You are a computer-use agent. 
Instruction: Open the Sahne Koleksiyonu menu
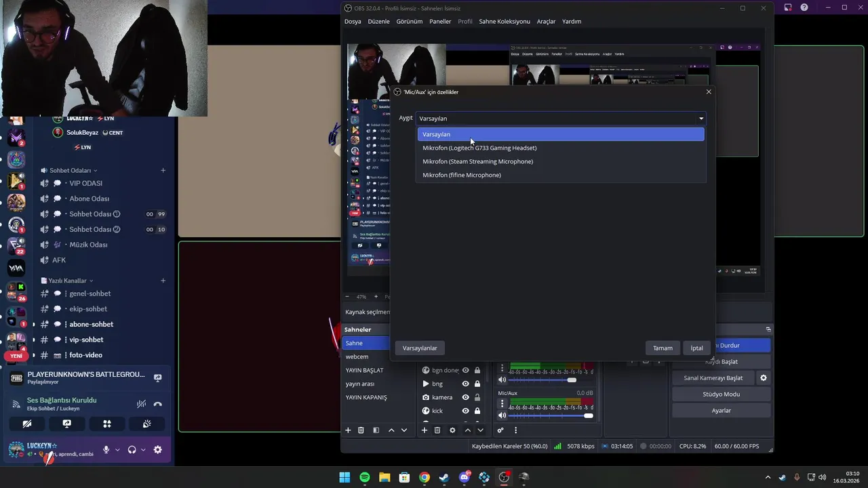[x=505, y=21]
